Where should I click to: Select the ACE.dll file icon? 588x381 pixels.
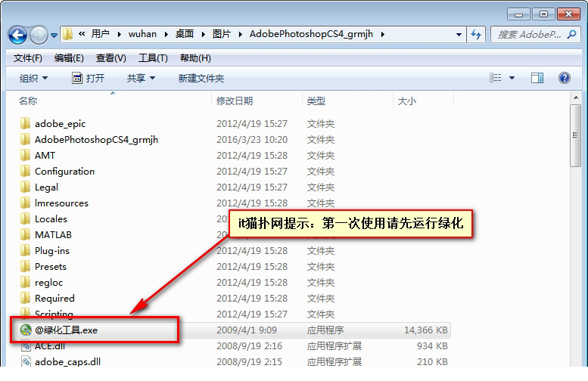pyautogui.click(x=26, y=345)
